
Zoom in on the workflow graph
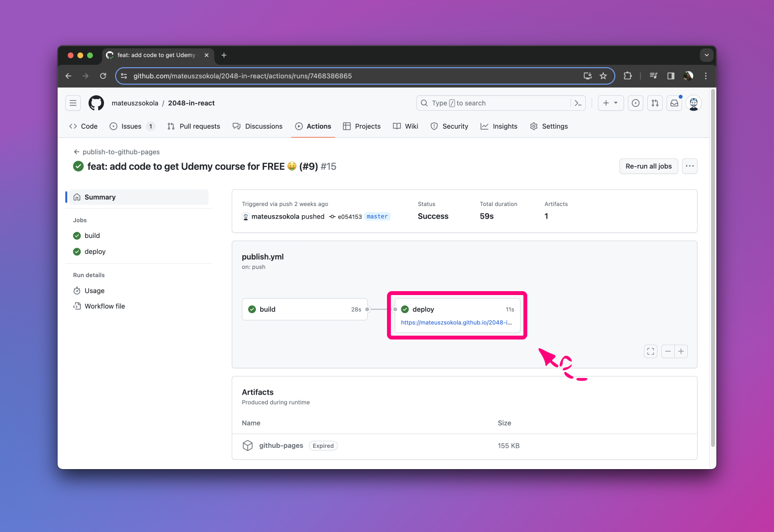(681, 352)
